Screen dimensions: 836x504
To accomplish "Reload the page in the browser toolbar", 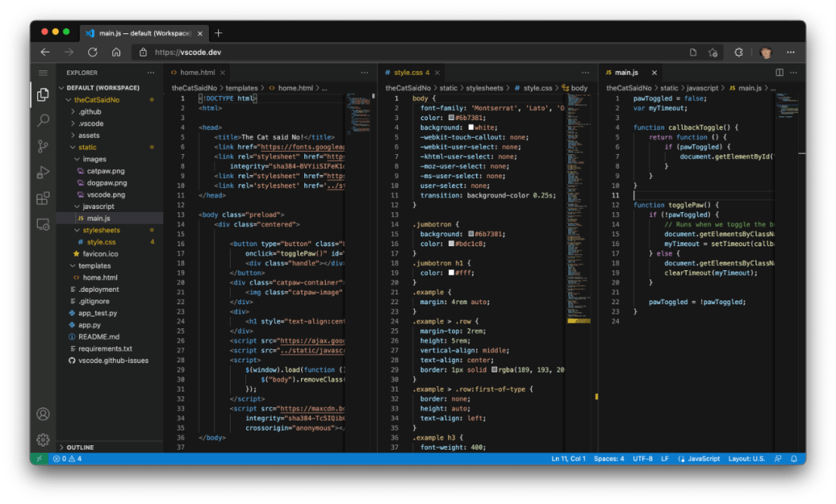I will pyautogui.click(x=93, y=52).
